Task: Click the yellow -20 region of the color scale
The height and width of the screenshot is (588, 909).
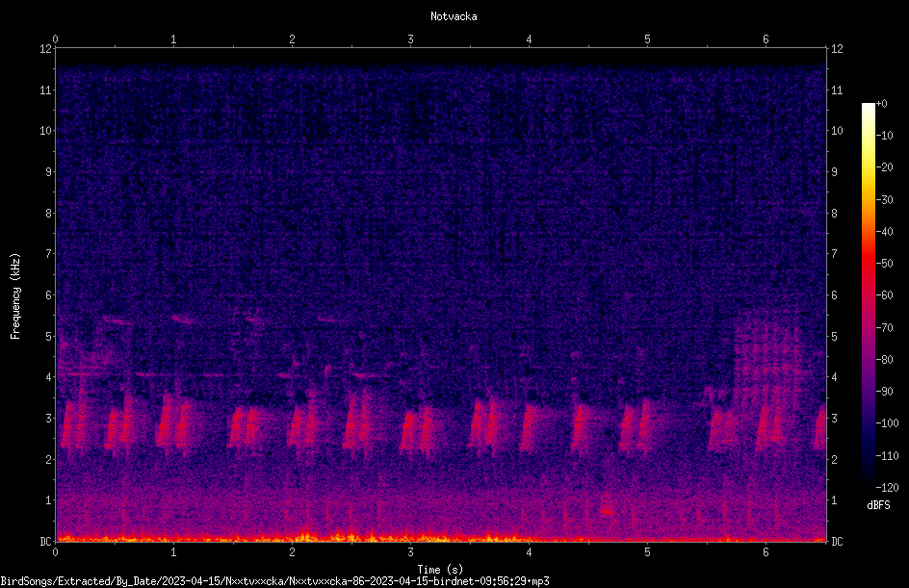Action: click(868, 167)
